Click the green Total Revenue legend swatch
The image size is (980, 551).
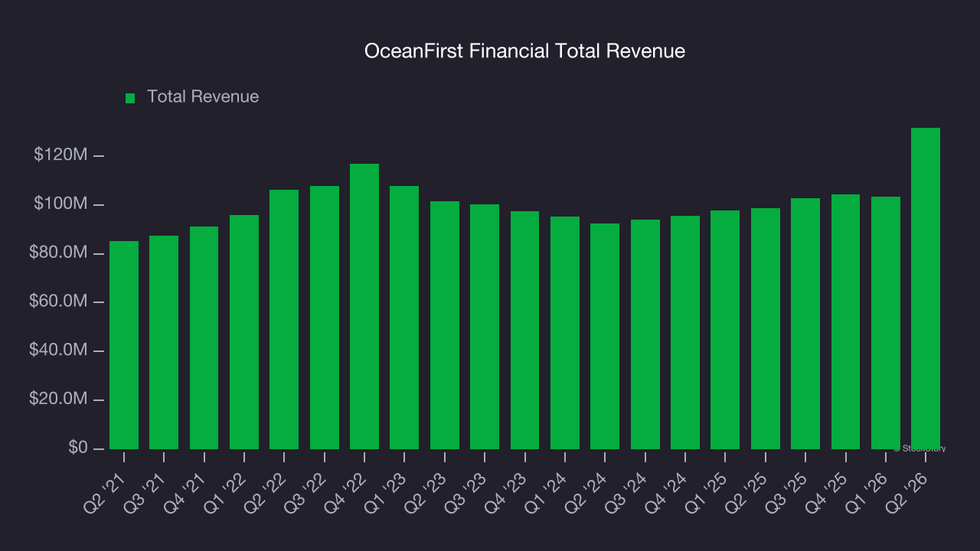click(130, 98)
